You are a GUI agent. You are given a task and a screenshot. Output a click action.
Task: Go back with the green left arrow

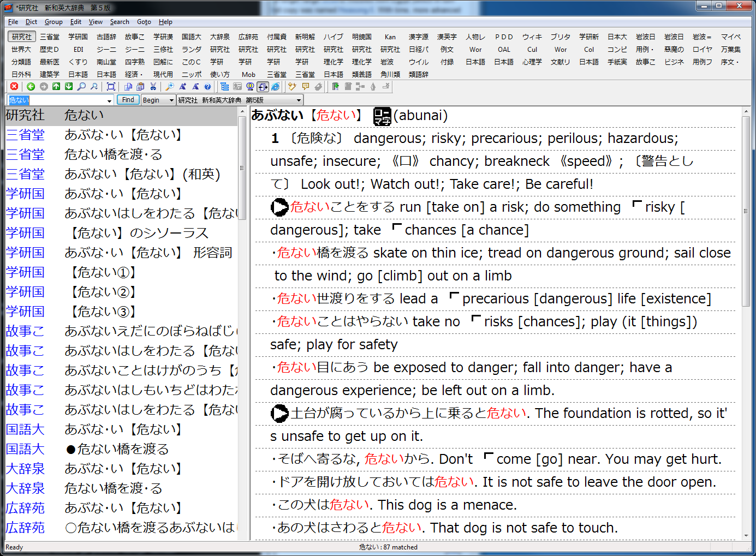[31, 87]
